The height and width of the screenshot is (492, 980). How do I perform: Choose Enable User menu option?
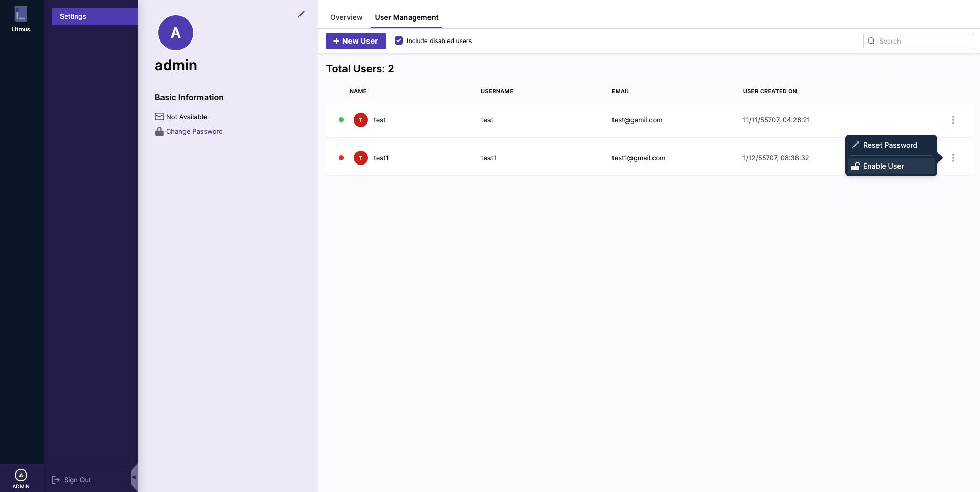[883, 166]
